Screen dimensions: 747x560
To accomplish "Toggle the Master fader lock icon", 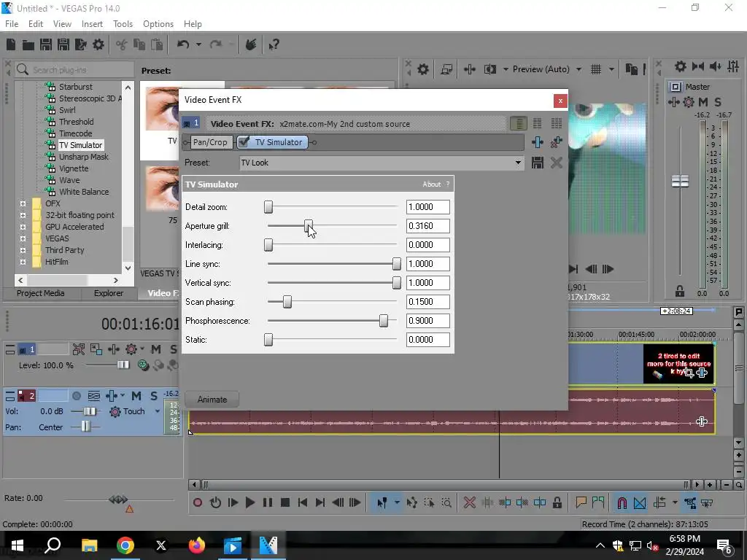I will coord(680,291).
